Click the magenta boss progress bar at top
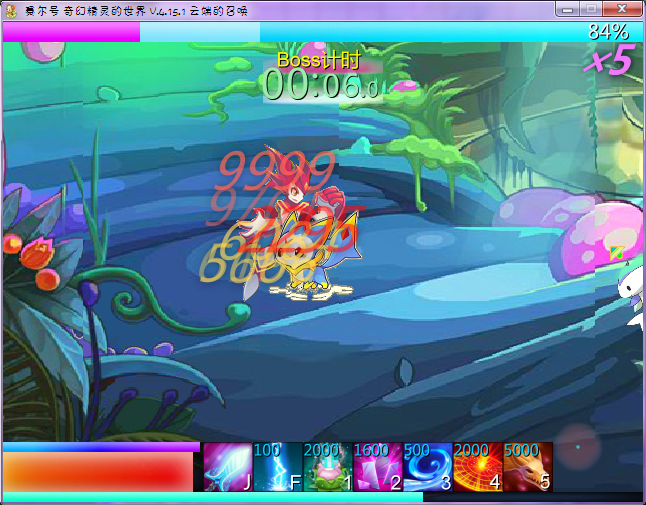Viewport: 646px width, 505px height. point(71,32)
